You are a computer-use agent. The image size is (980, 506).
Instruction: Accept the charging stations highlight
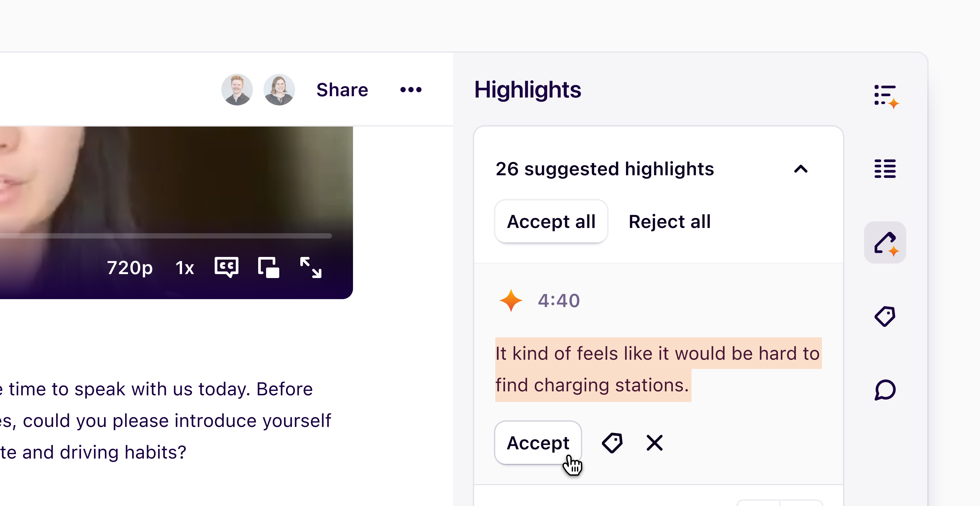tap(538, 442)
